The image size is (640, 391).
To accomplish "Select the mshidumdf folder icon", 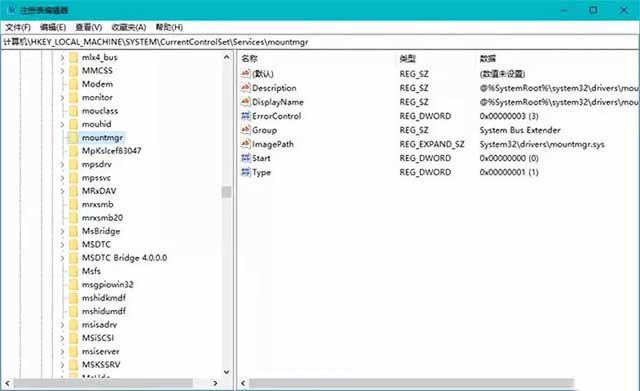I will (x=73, y=311).
